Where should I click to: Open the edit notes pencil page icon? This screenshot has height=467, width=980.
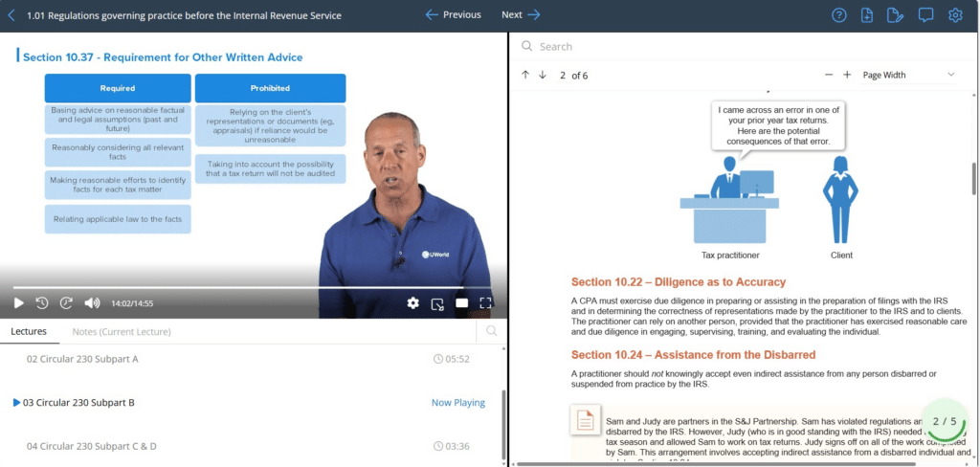(x=895, y=15)
